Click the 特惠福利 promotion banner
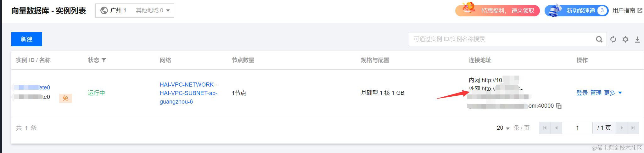The image size is (644, 153). tap(497, 10)
